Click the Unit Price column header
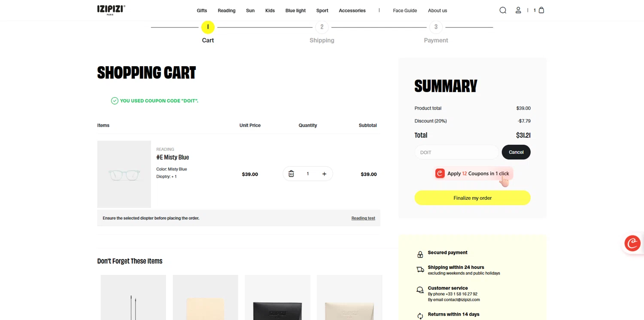 250,125
